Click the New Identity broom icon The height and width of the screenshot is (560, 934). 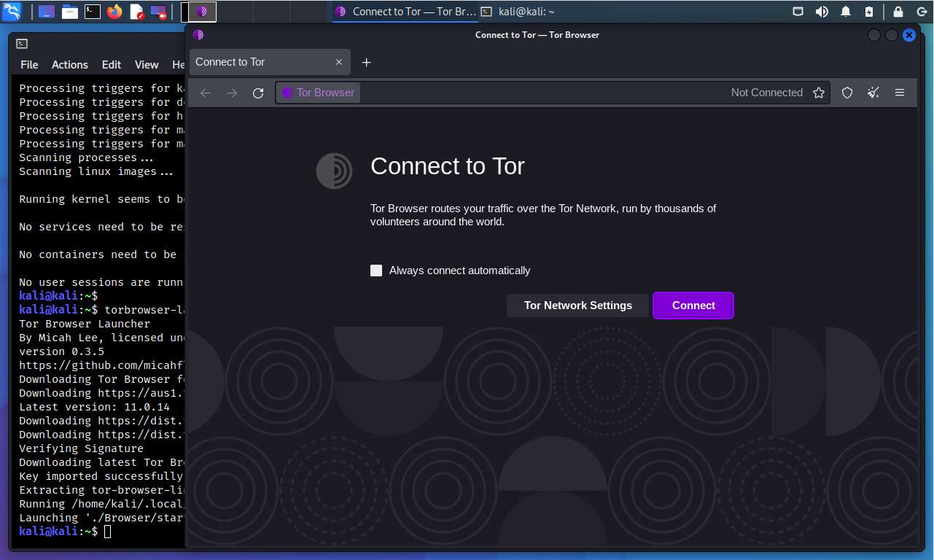[873, 93]
